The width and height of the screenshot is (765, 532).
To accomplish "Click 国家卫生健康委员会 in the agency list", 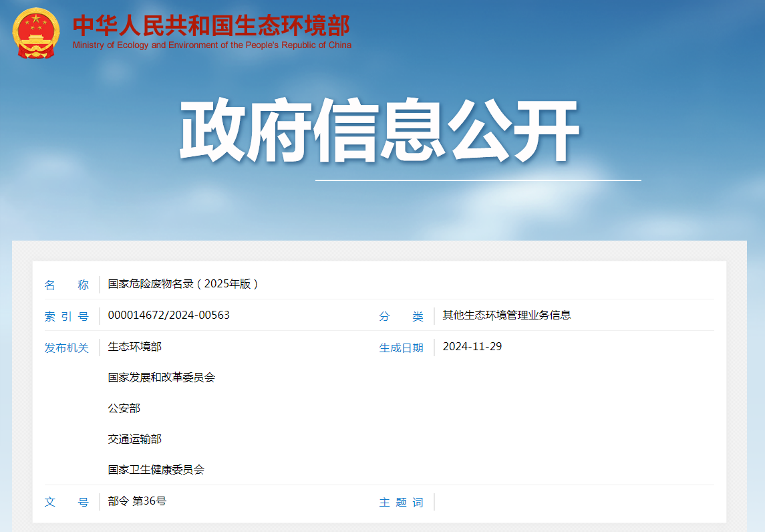I will 156,470.
